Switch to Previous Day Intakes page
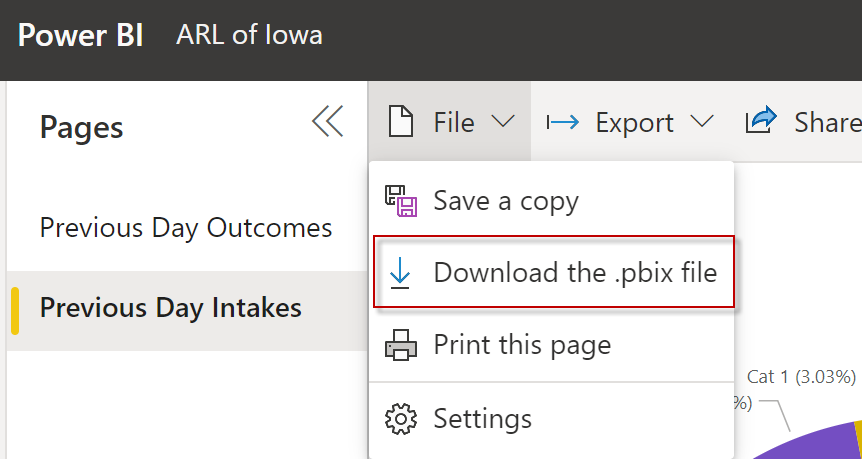862x459 pixels. 170,307
